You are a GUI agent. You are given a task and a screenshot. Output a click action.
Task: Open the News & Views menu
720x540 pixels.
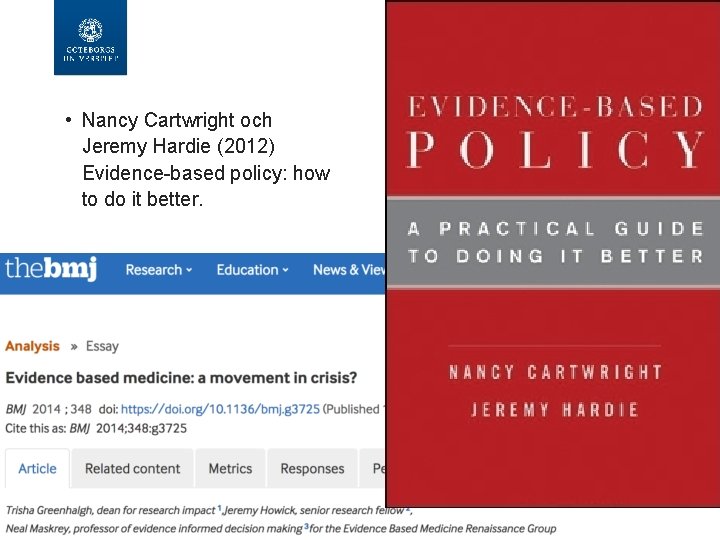(349, 270)
